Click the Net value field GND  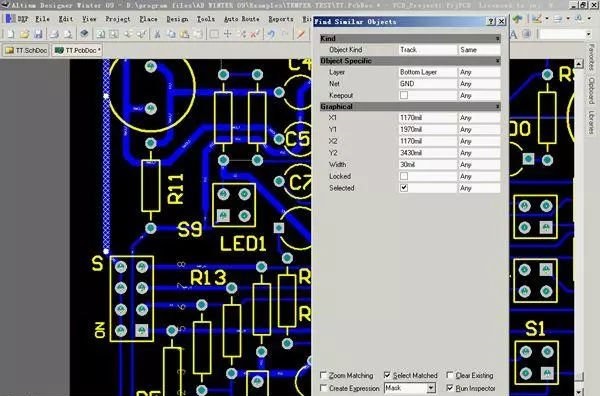(428, 83)
